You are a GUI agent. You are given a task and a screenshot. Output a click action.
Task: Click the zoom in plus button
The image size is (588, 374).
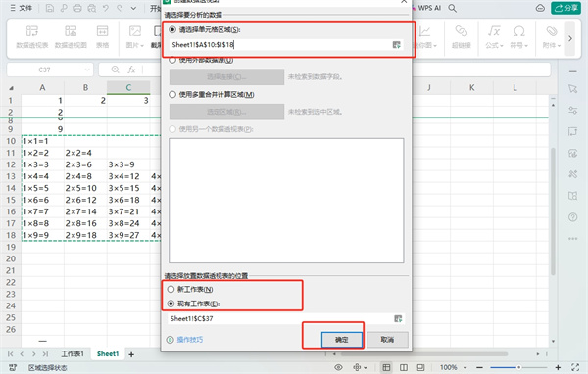click(x=558, y=367)
